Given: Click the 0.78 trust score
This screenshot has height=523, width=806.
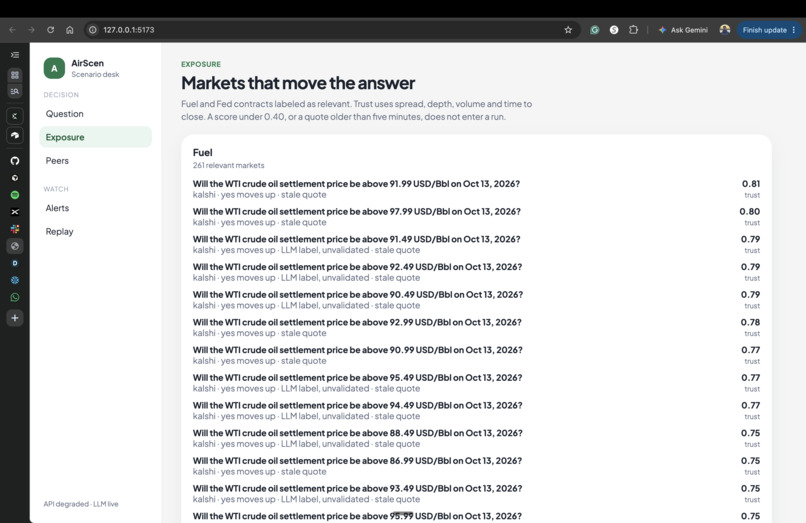Looking at the screenshot, I should [x=750, y=322].
